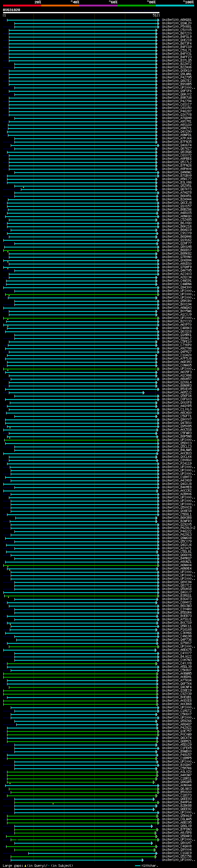Select the UniRef100_A5DL39 label
197x868 pixels.
tap(176, 667)
